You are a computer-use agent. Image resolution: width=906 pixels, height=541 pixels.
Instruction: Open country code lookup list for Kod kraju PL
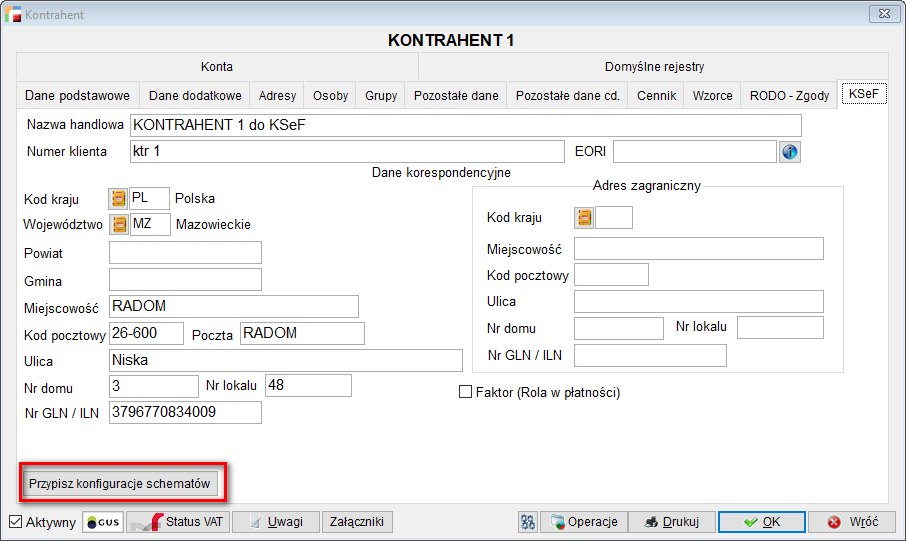click(x=119, y=198)
